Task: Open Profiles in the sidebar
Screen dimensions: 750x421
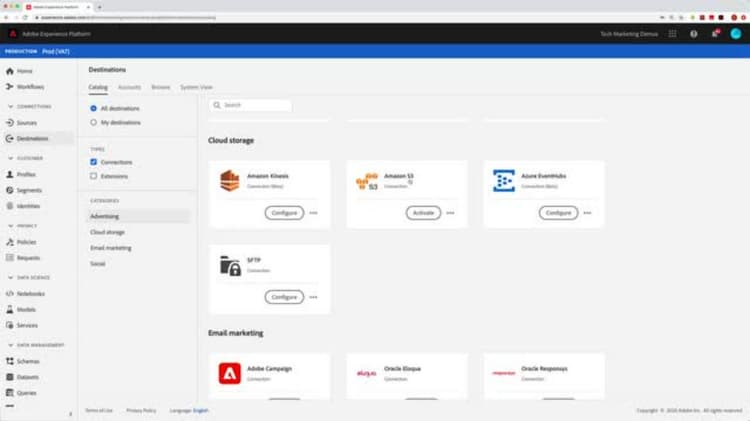Action: coord(21,175)
